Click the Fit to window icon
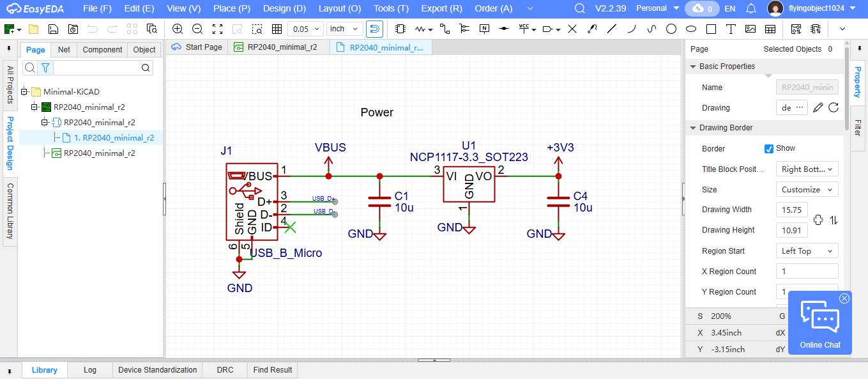The height and width of the screenshot is (379, 868). point(217,29)
